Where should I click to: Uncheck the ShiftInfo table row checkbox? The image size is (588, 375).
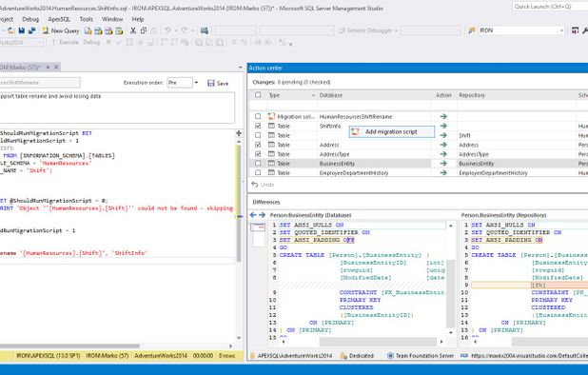click(258, 126)
